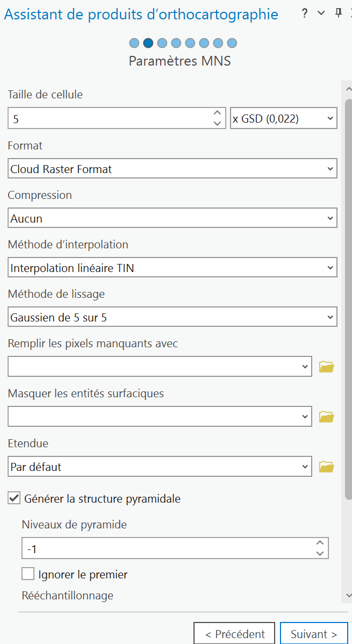Browse folder icon next to Etendue
Viewport: 352px width, 644px height.
pos(326,467)
